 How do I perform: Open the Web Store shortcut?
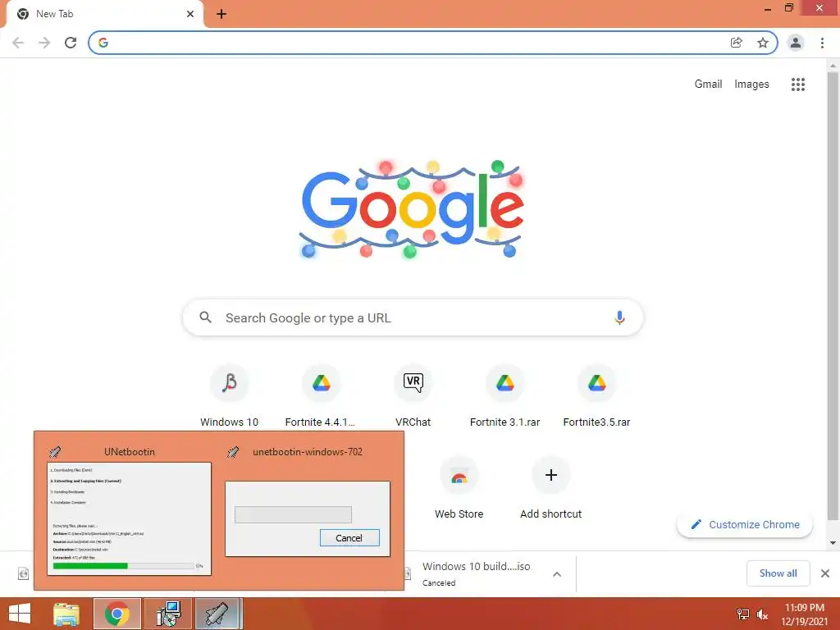coord(459,487)
